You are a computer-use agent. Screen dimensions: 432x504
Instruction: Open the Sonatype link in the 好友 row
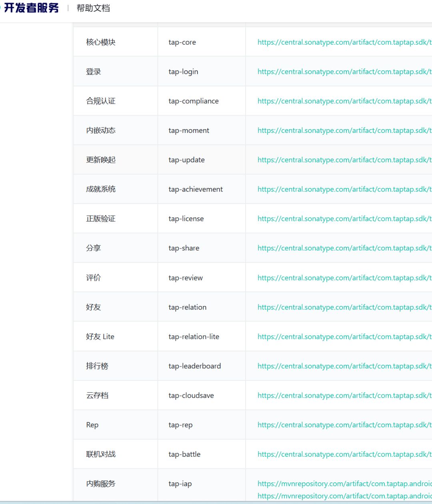coord(344,307)
